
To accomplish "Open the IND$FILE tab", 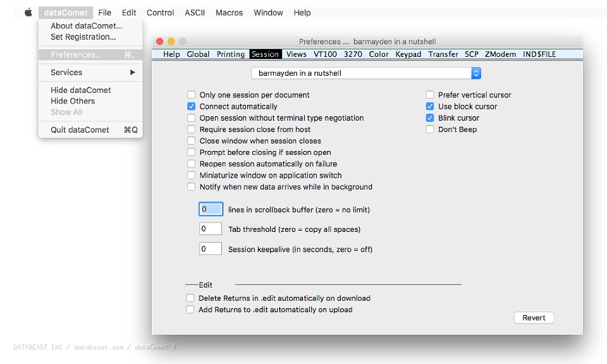I will pos(539,54).
